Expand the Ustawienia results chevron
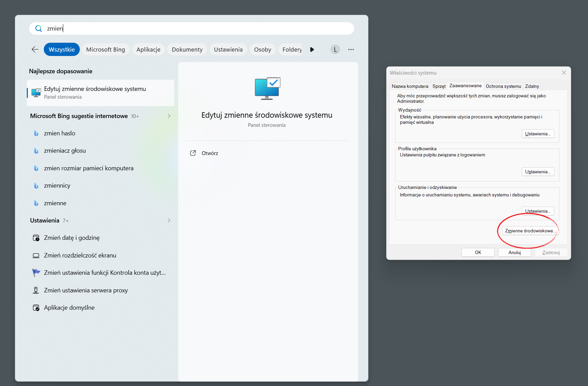The width and height of the screenshot is (588, 386). point(169,220)
